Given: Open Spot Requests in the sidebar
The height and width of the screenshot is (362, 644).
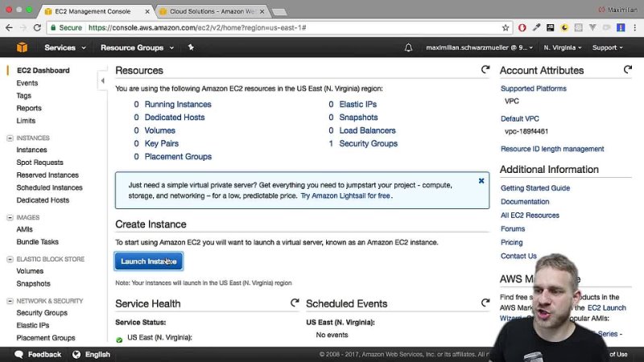Looking at the screenshot, I should (x=39, y=162).
